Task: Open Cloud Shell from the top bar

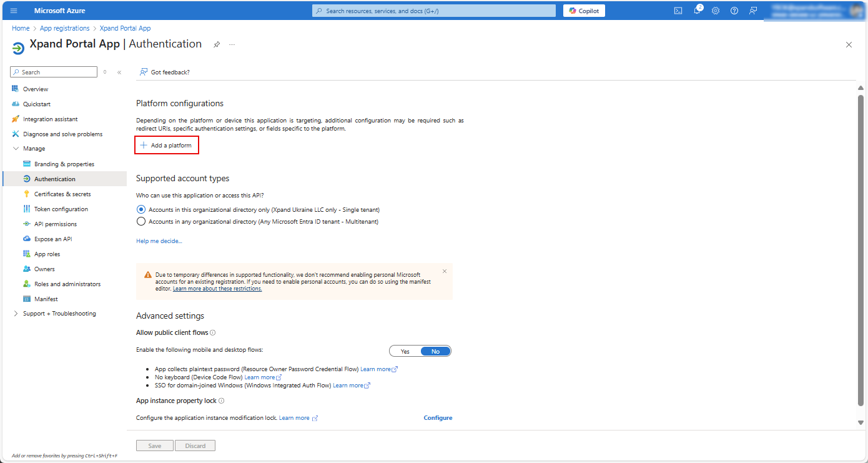Action: point(678,11)
